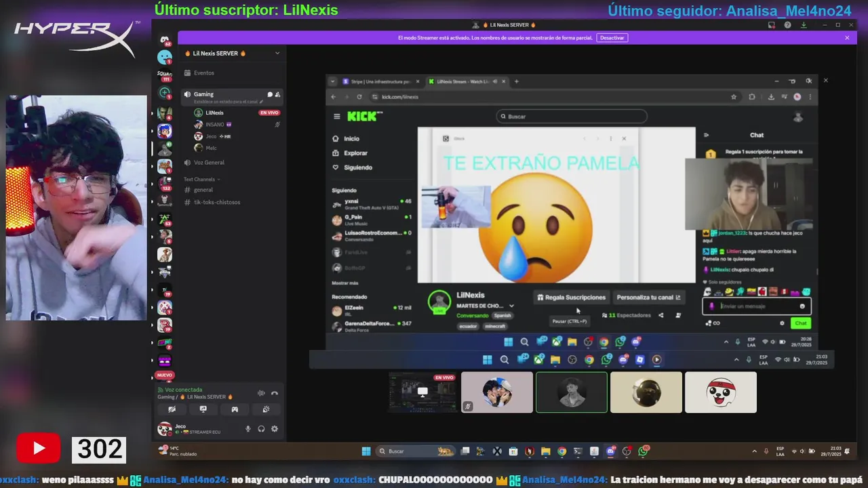Click the taskbar Buscar search box
This screenshot has height=488, width=868.
pyautogui.click(x=415, y=451)
